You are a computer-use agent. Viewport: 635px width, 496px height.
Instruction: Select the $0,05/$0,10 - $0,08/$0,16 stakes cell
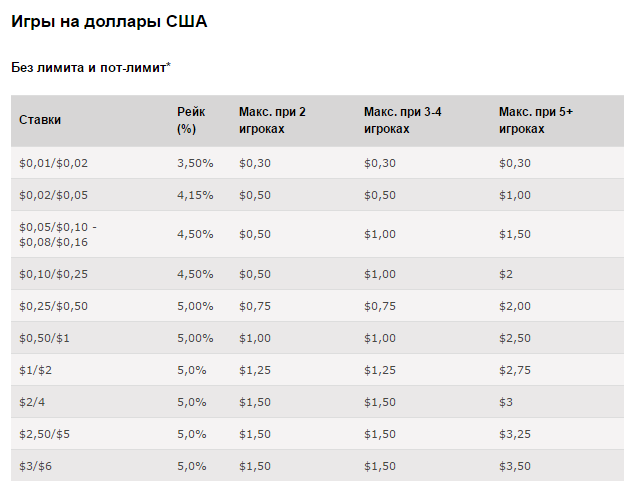point(58,234)
